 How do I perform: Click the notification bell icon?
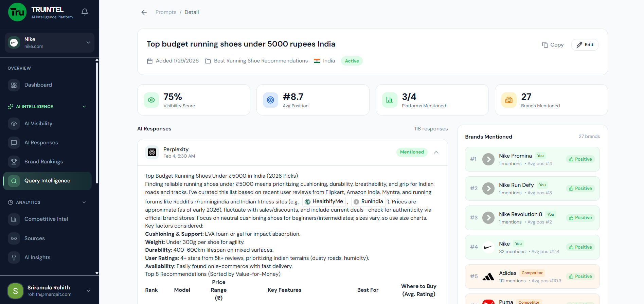pos(85,12)
